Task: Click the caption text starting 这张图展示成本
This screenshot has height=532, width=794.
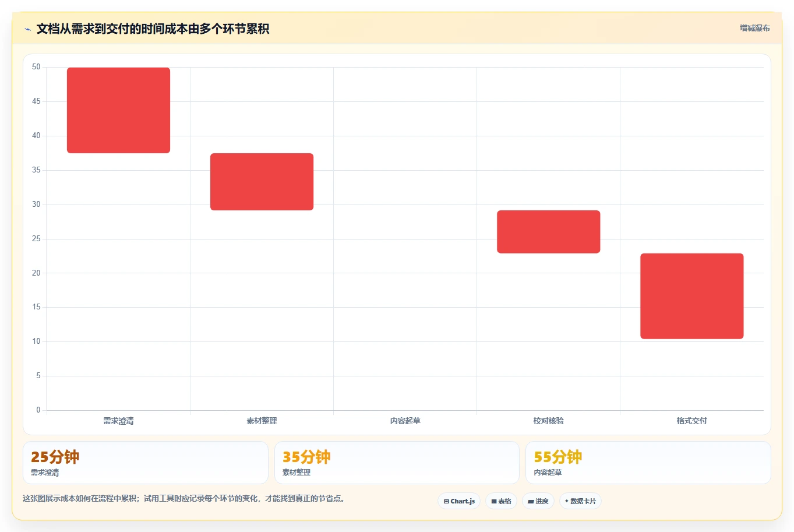Action: [x=183, y=498]
